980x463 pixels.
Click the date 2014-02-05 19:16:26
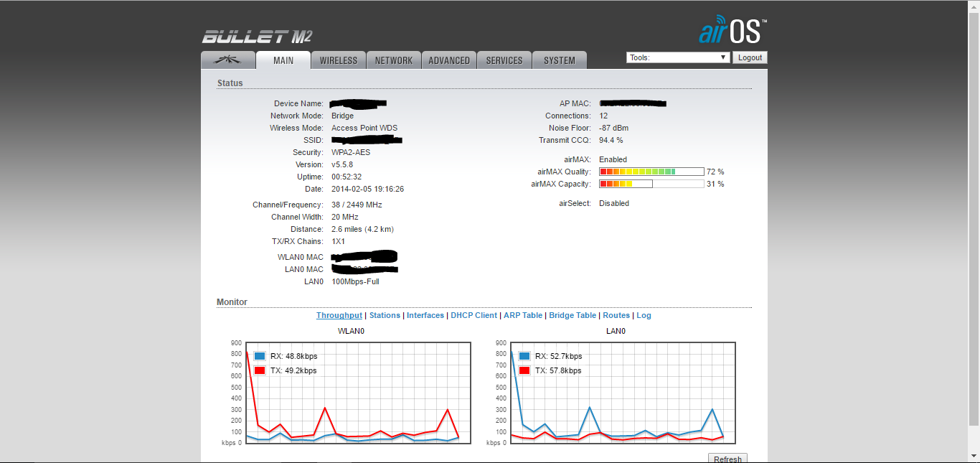[367, 189]
